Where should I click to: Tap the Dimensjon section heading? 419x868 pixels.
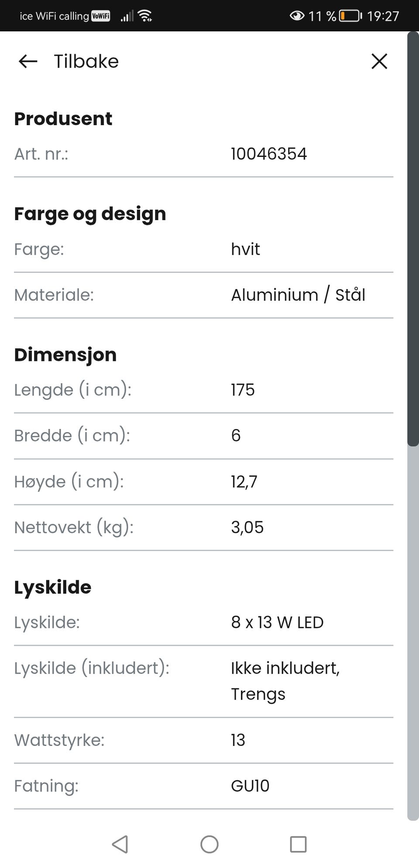pos(65,355)
